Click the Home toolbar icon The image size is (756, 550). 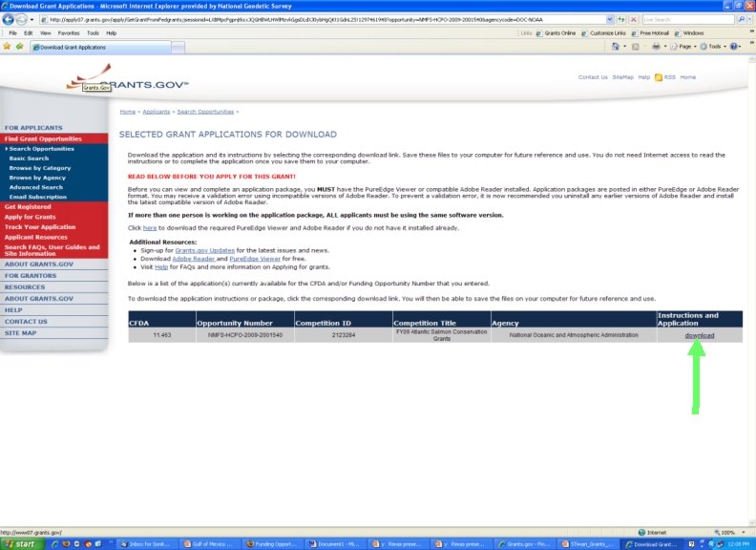tap(616, 47)
